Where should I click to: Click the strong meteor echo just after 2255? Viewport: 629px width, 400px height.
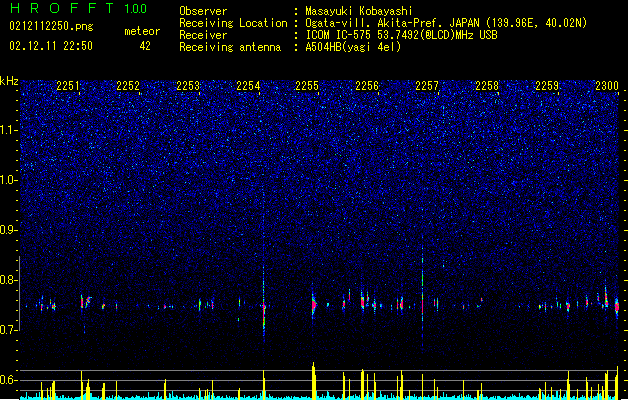[314, 305]
